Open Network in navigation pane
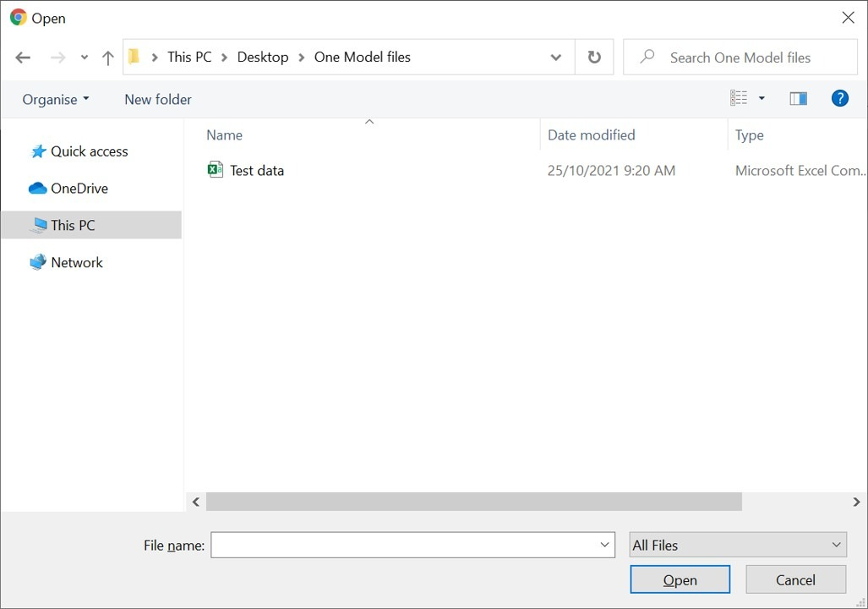The width and height of the screenshot is (868, 609). [x=76, y=262]
